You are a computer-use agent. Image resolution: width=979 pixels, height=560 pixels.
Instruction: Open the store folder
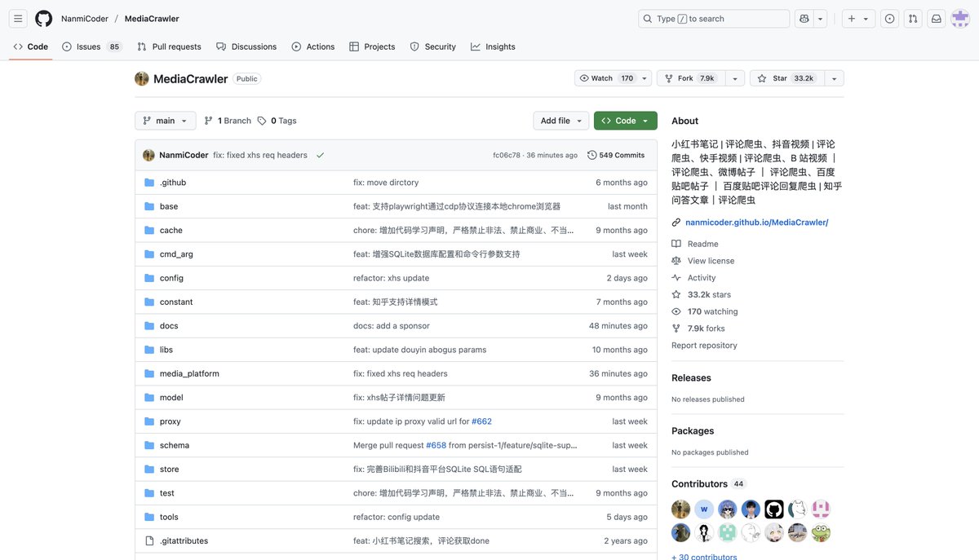coord(170,470)
